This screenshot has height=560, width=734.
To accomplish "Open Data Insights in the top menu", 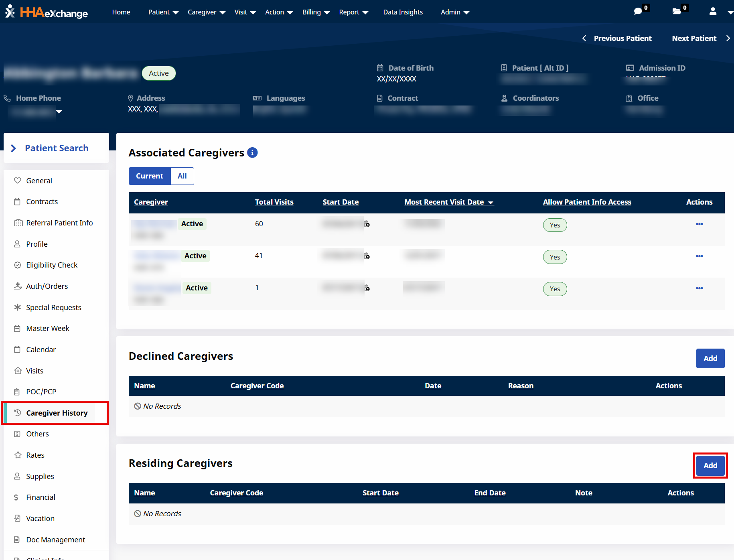I will [x=403, y=12].
